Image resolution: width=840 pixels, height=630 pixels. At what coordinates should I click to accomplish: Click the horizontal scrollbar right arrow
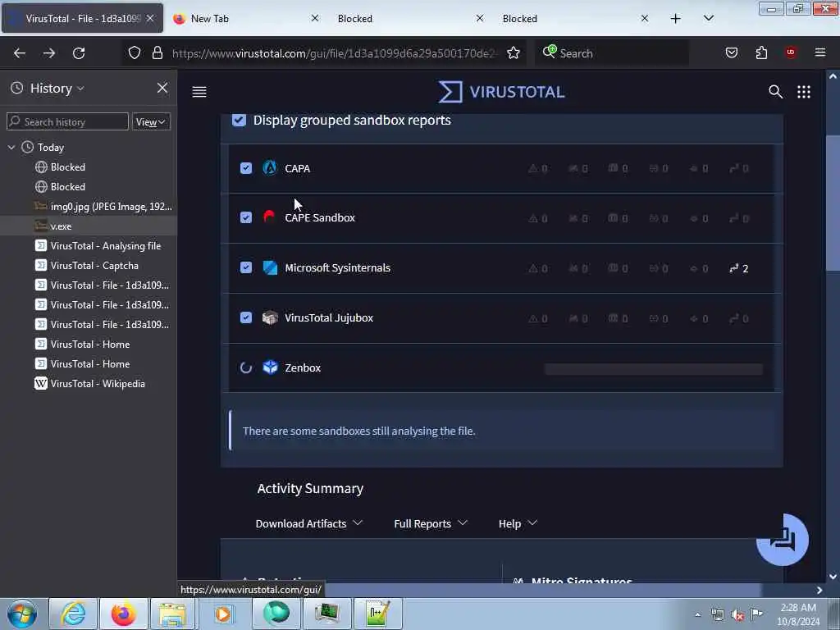tap(819, 590)
